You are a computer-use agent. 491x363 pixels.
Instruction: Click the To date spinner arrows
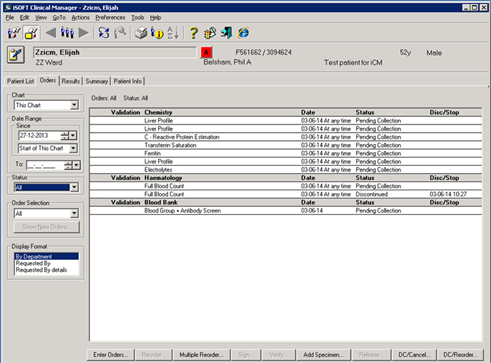pos(68,165)
